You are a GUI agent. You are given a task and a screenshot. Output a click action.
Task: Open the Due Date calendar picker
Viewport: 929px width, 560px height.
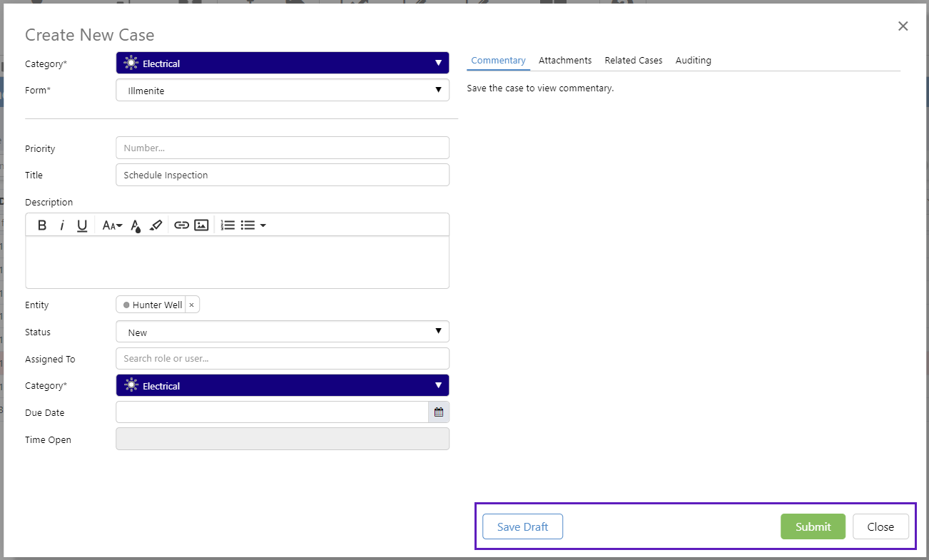coord(439,412)
